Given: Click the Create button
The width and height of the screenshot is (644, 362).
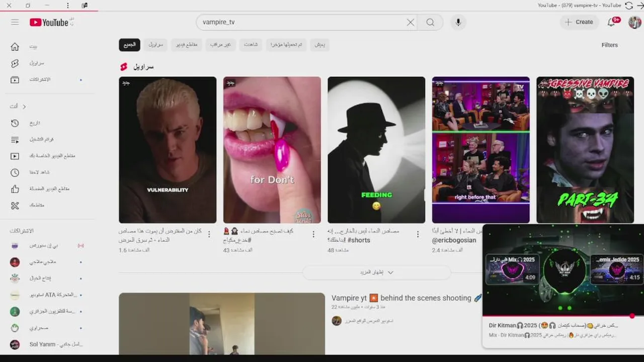Looking at the screenshot, I should click(x=579, y=22).
